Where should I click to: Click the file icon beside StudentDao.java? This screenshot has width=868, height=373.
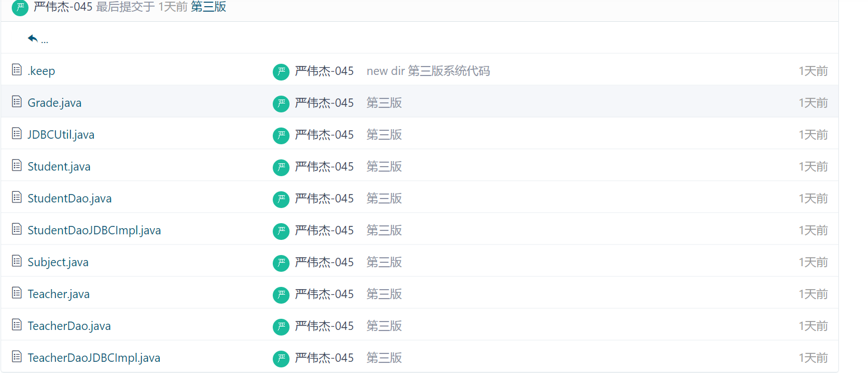click(17, 197)
